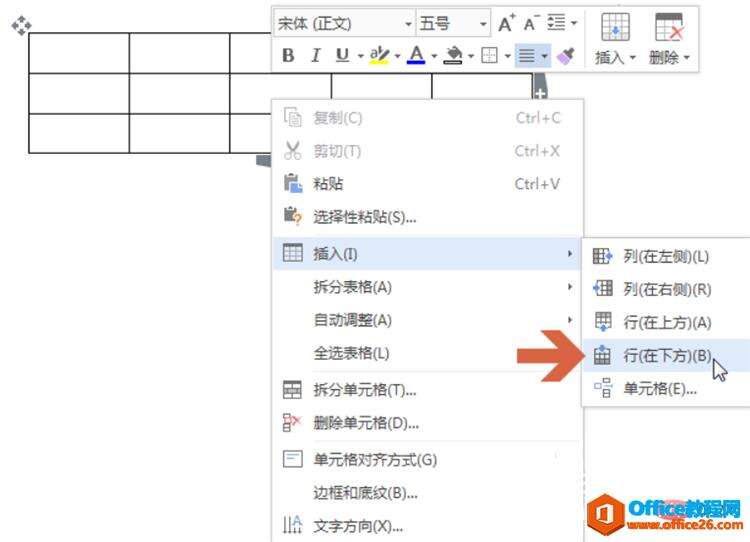
Task: Choose 剪切(T) in context menu
Action: (x=428, y=151)
